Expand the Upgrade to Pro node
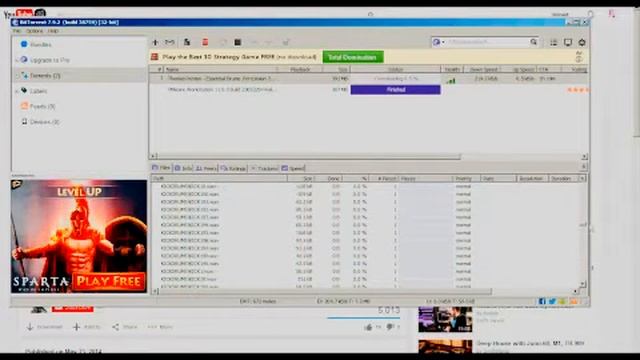This screenshot has width=640, height=360. click(x=17, y=60)
